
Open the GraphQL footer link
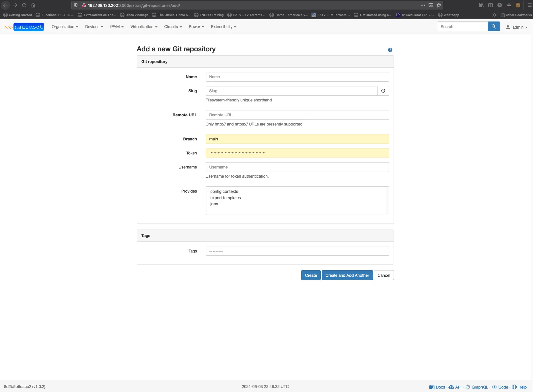[x=479, y=387]
